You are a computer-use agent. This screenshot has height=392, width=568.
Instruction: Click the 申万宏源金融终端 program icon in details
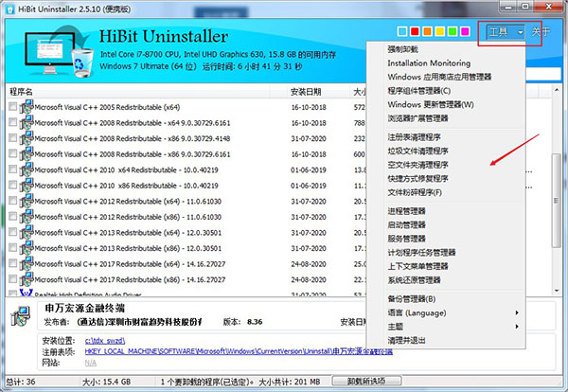[x=20, y=316]
